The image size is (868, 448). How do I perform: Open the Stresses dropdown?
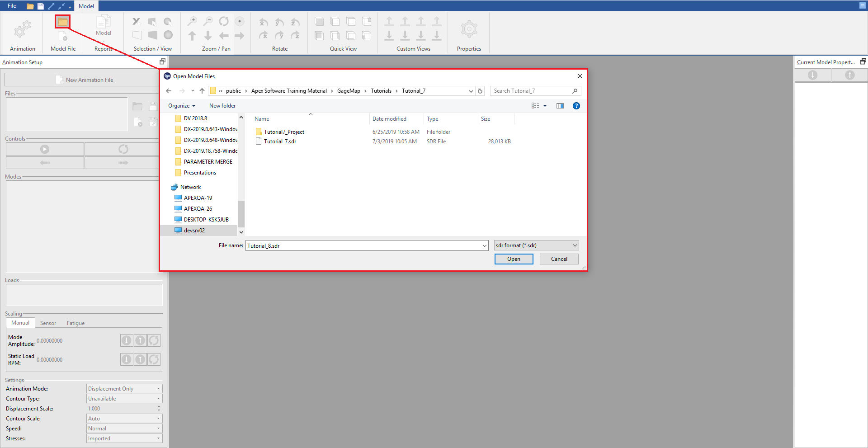124,439
